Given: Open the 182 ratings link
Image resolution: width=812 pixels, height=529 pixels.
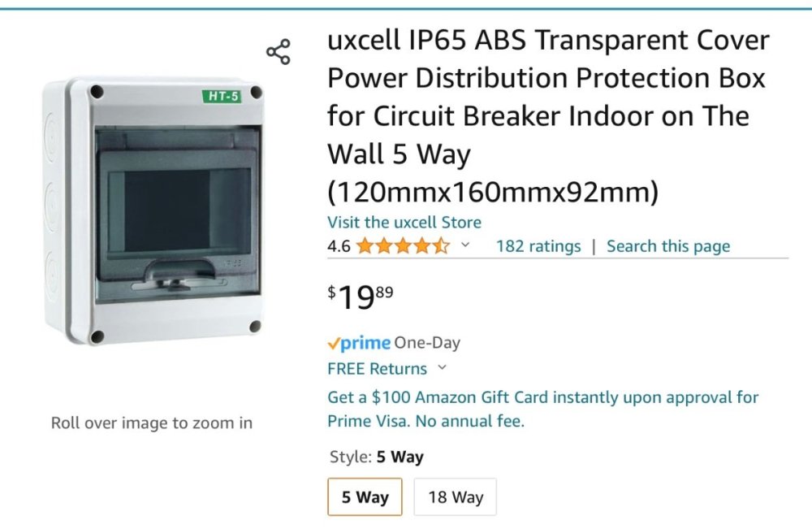Looking at the screenshot, I should (x=538, y=246).
